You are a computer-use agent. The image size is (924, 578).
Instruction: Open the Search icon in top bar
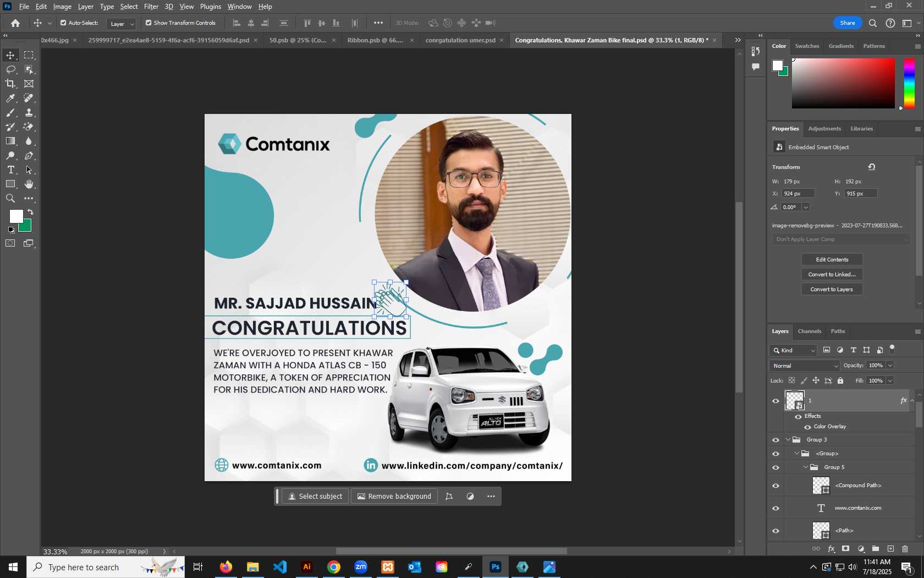[873, 23]
